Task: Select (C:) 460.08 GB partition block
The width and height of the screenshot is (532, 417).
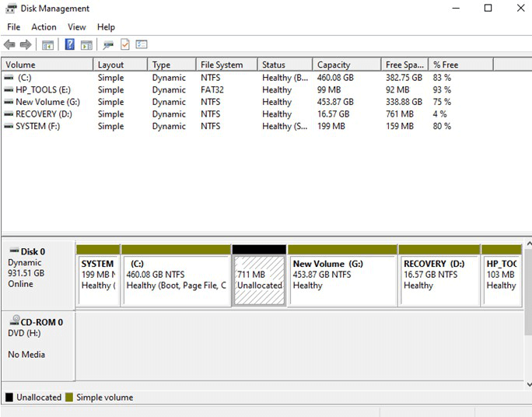Action: click(x=176, y=276)
